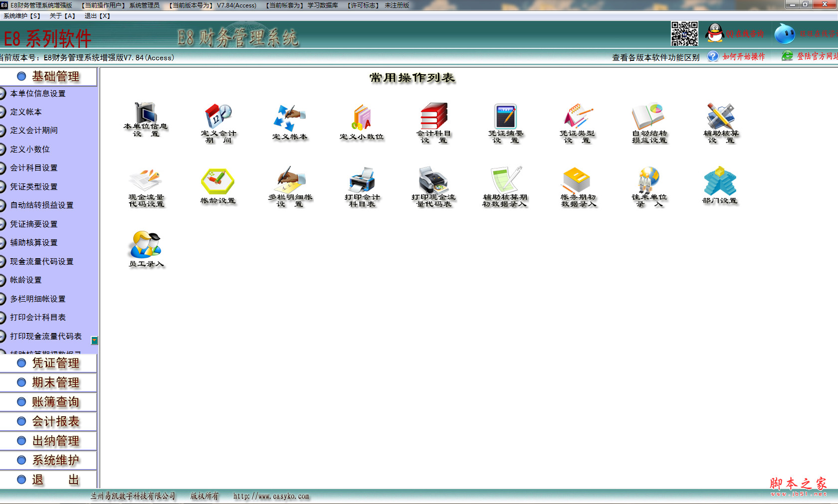Expand the 基础管理 sidebar section
Viewport: 838px width, 504px height.
click(x=48, y=76)
